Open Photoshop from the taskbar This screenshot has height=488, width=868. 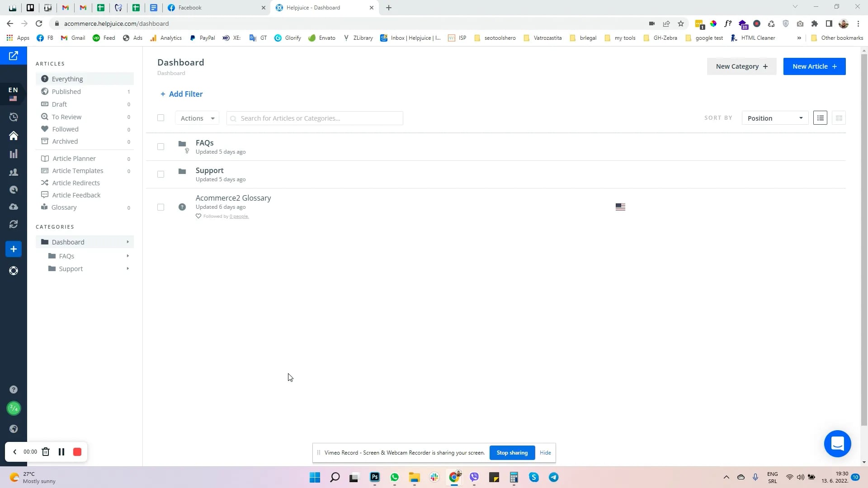[375, 477]
